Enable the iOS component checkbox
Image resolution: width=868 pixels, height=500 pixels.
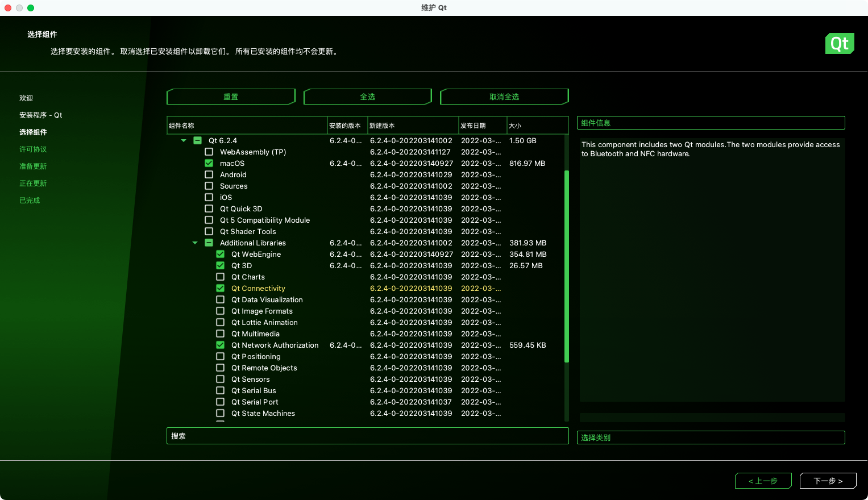coord(209,197)
